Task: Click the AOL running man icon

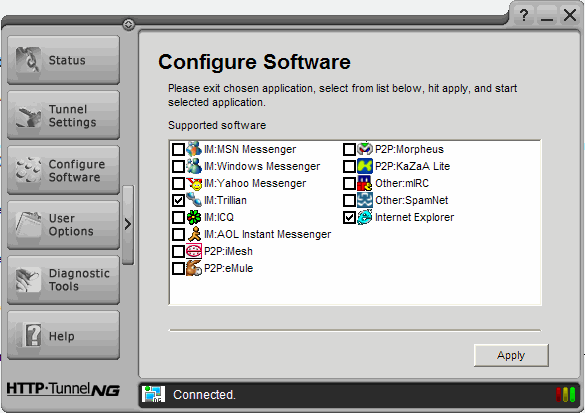Action: 194,234
